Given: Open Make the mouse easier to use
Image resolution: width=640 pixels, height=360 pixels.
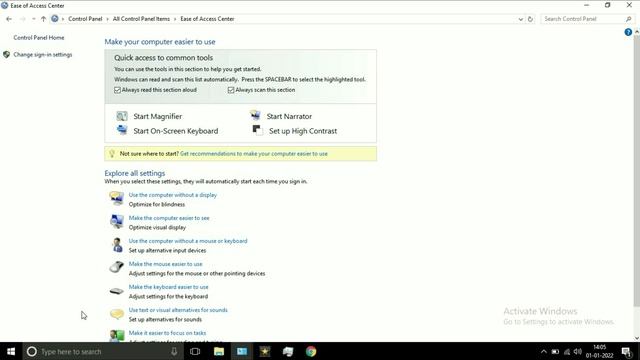Looking at the screenshot, I should pyautogui.click(x=165, y=264).
